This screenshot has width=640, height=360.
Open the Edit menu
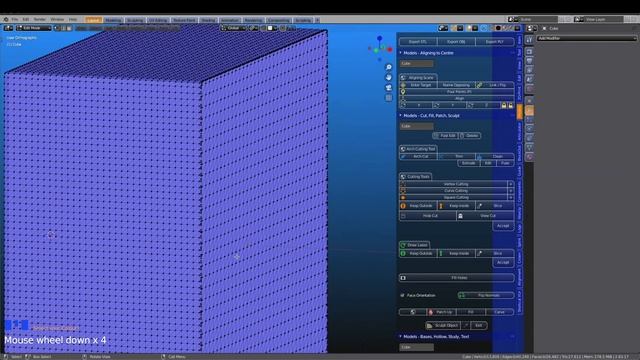coord(26,19)
